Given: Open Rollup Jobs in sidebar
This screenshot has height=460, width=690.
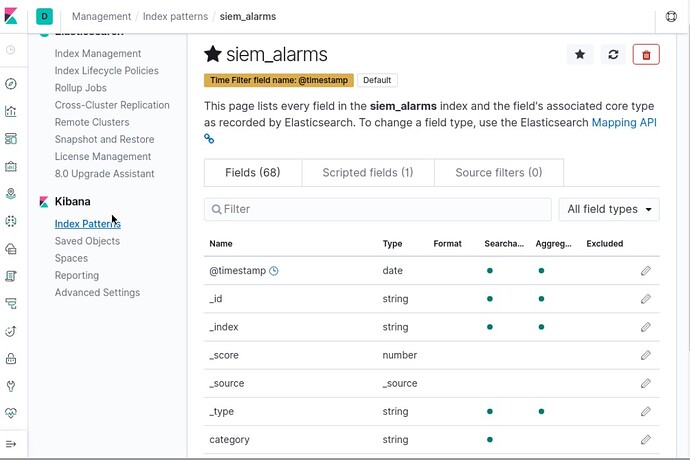Looking at the screenshot, I should (x=81, y=88).
